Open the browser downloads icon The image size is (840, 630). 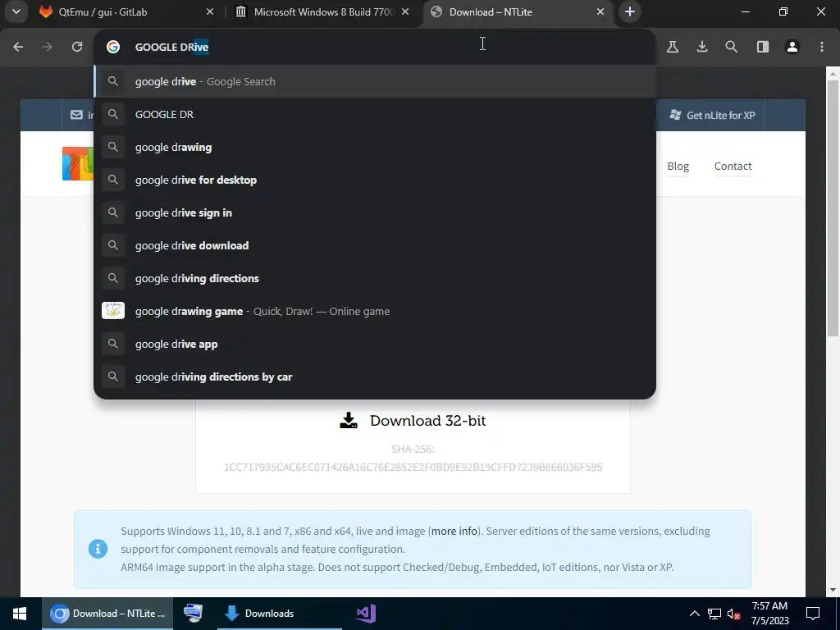click(702, 47)
